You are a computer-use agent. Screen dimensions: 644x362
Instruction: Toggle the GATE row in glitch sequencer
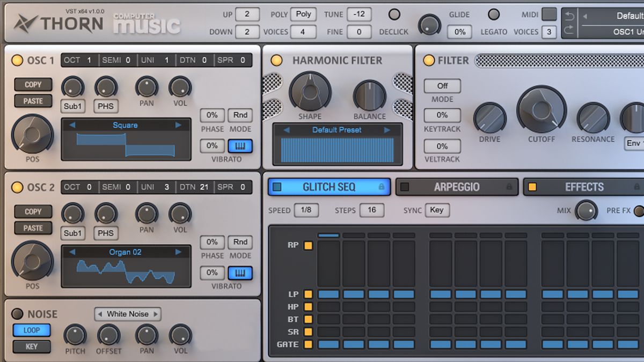coord(308,344)
